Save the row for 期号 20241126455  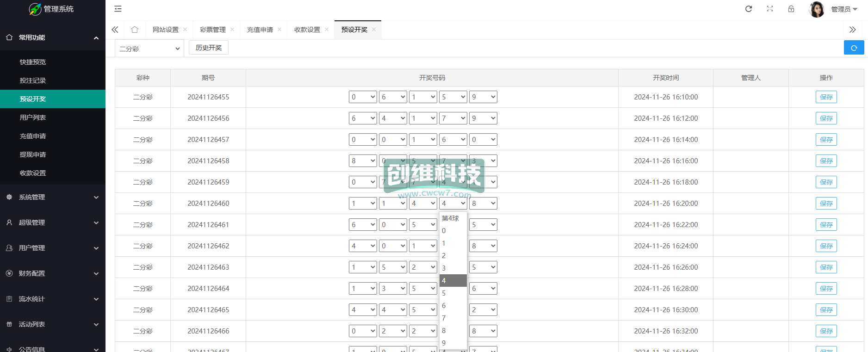pyautogui.click(x=826, y=97)
